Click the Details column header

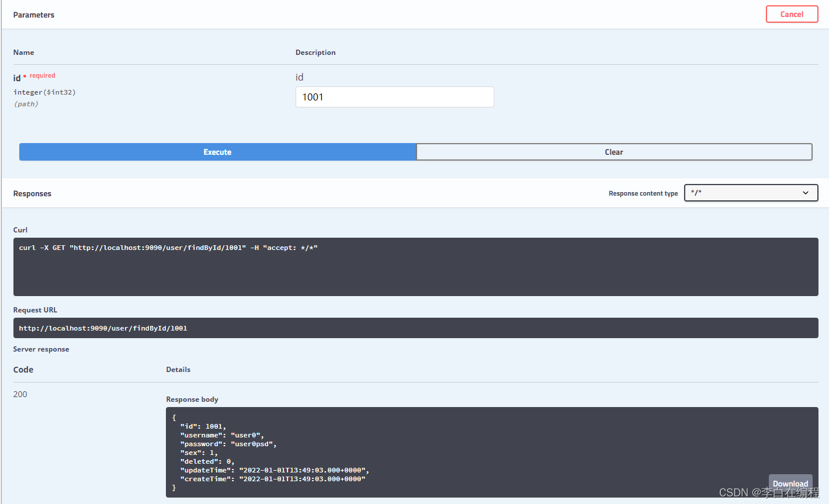[178, 370]
